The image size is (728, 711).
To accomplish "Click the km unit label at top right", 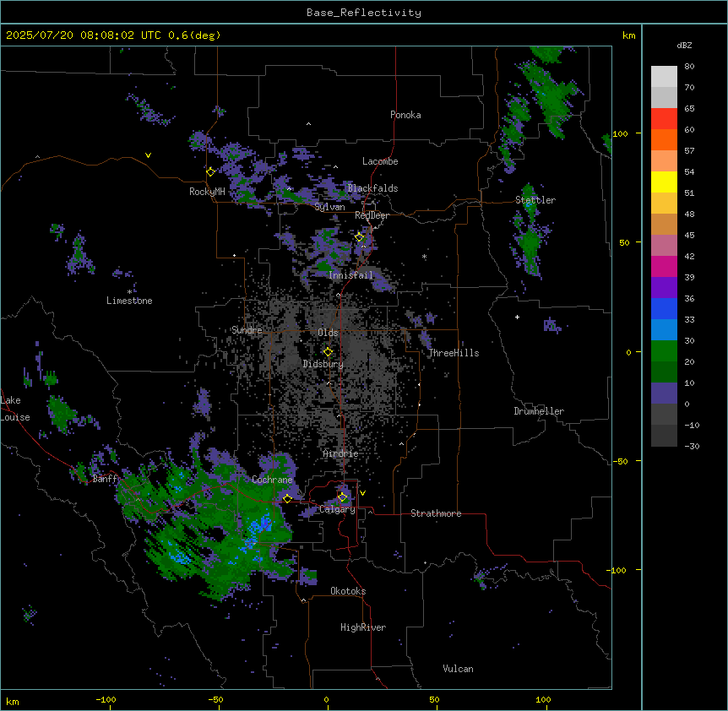I will pos(628,35).
